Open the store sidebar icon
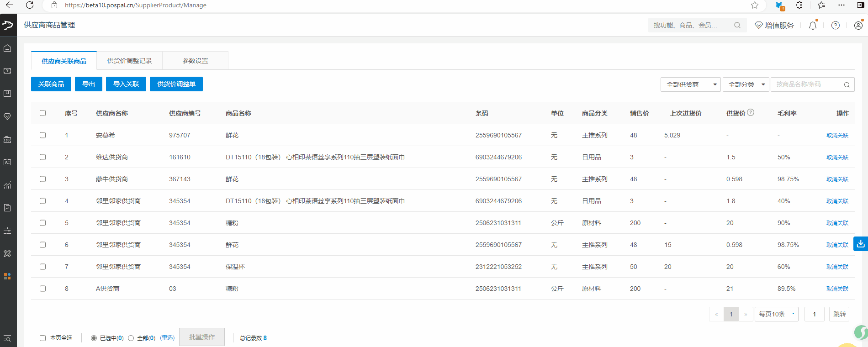This screenshot has height=347, width=868. click(x=7, y=139)
